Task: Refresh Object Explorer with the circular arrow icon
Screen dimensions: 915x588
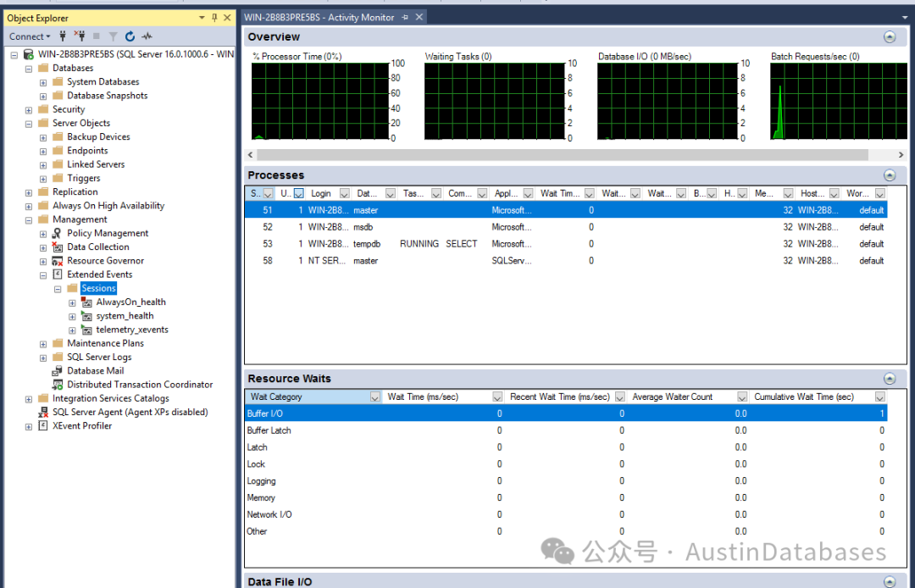Action: [130, 36]
